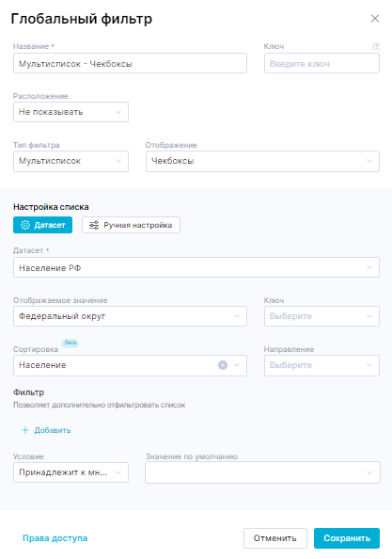392x559 pixels.
Task: Switch to Ручная настройка mode
Action: pyautogui.click(x=131, y=225)
